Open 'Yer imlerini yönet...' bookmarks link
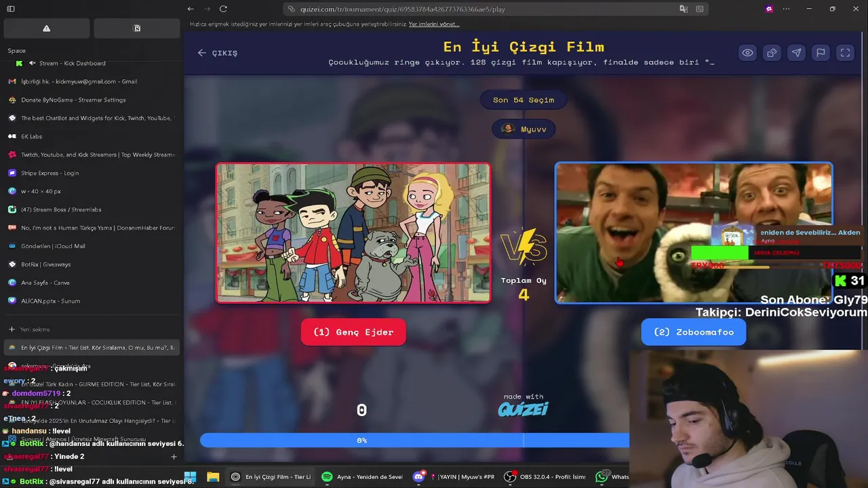Image resolution: width=868 pixels, height=488 pixels. coord(434,24)
